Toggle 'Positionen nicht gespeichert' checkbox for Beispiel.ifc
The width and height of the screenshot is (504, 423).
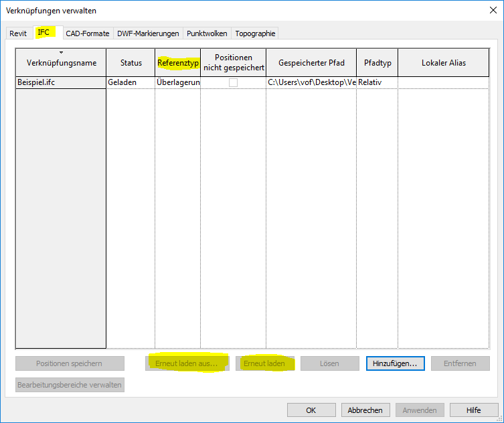click(x=233, y=82)
